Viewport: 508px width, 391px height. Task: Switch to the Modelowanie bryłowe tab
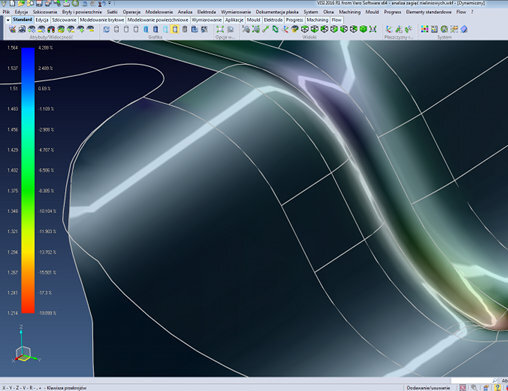[x=102, y=20]
